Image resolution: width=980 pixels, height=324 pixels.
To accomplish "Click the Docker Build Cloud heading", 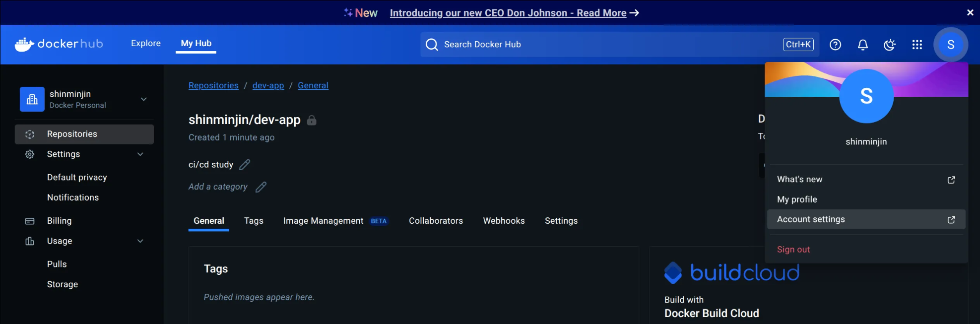I will pos(712,313).
